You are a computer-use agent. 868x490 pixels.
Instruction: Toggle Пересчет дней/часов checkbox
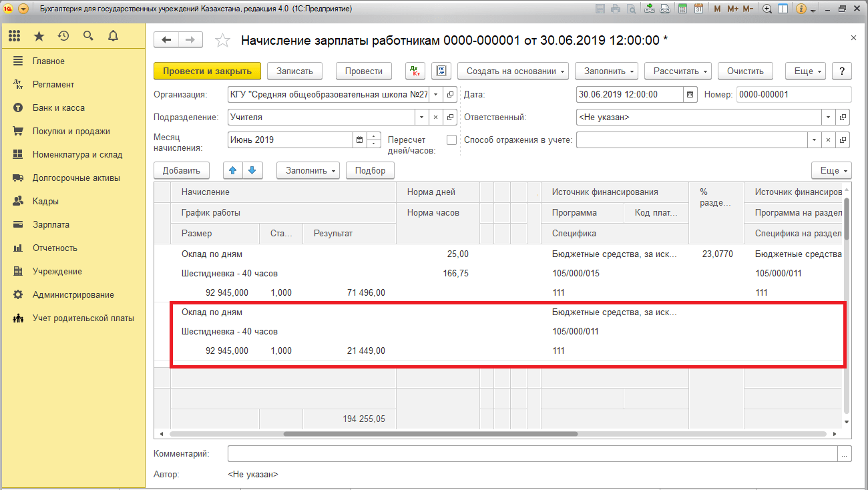451,140
